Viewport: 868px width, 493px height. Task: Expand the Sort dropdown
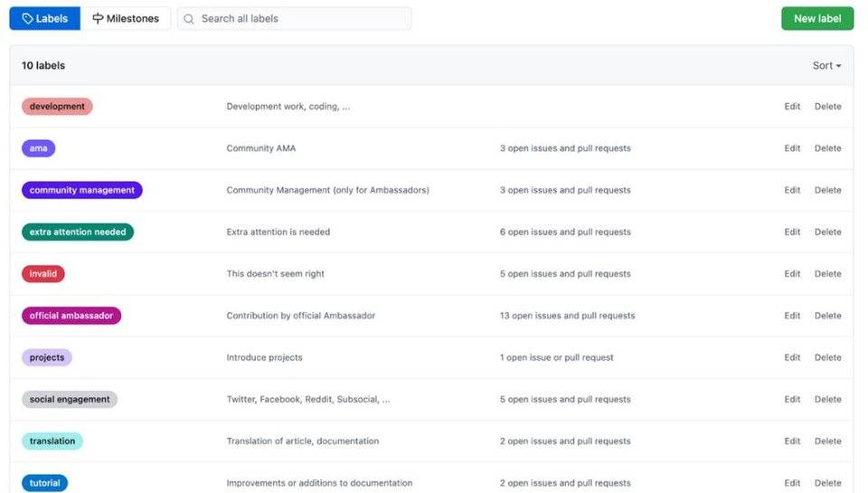[826, 66]
